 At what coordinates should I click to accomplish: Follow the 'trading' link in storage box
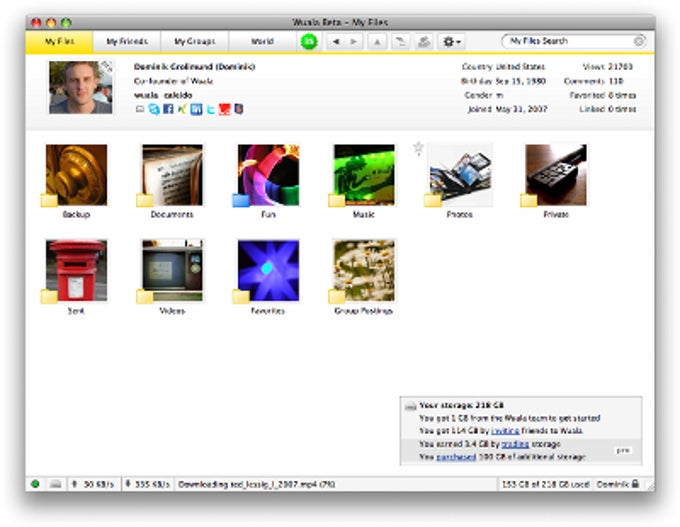pos(515,444)
